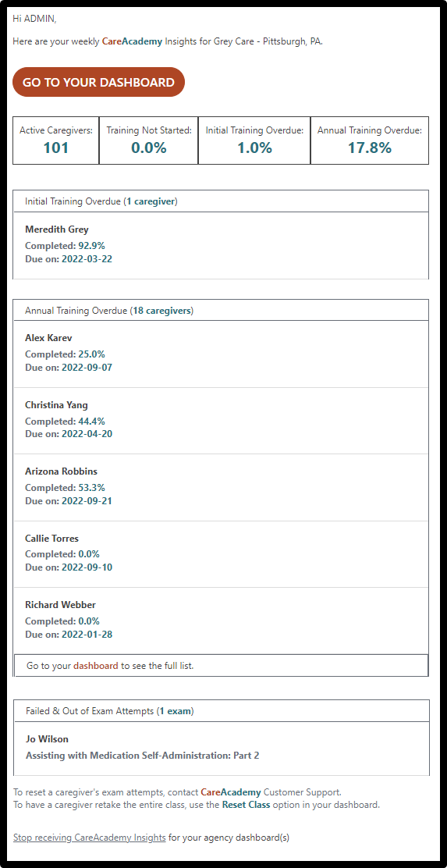Click Arizona Robbins' name

coord(61,471)
